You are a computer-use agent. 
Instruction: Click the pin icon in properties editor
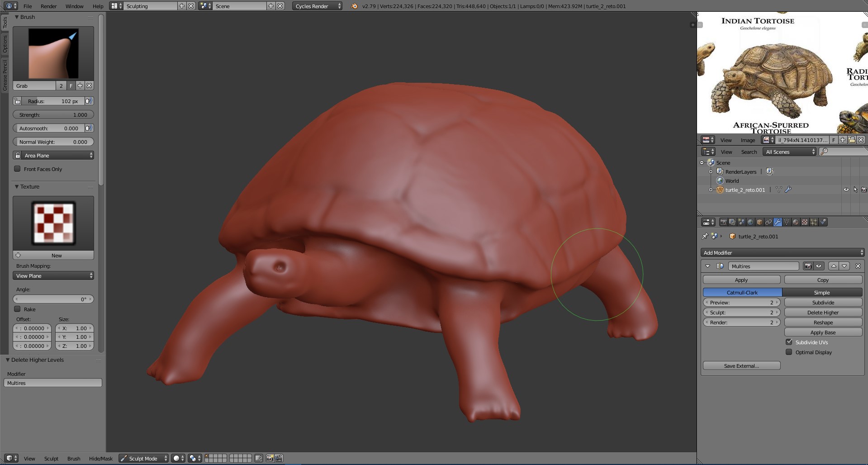click(705, 236)
